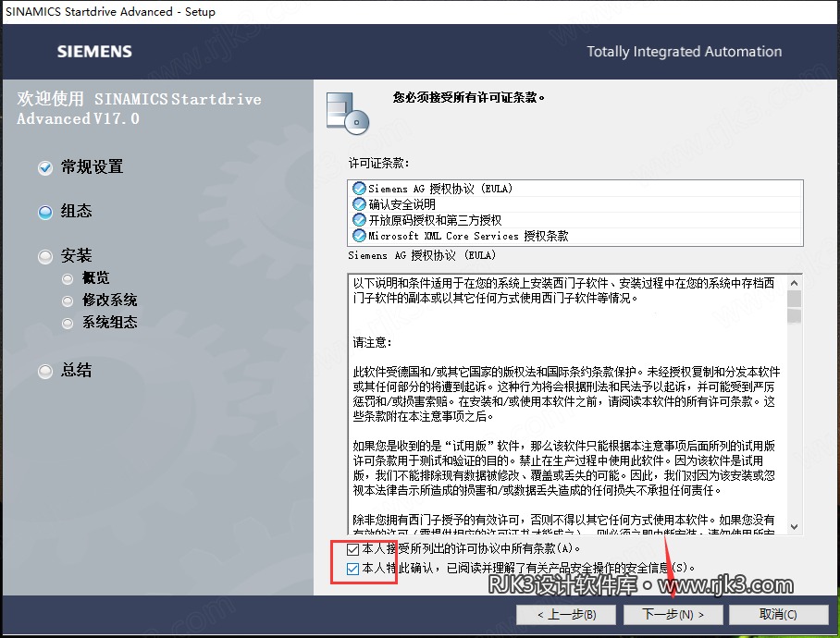Select the 安装 step indicator
The image size is (840, 638).
tap(45, 257)
